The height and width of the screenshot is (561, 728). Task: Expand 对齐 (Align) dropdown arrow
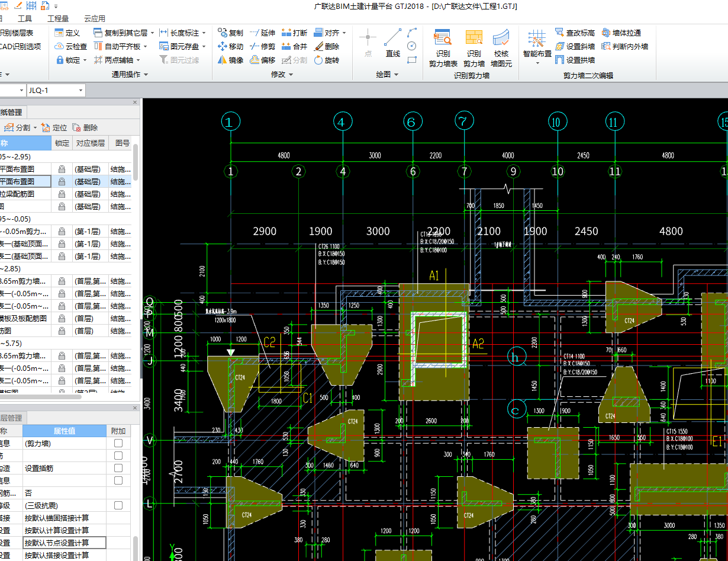click(x=344, y=33)
